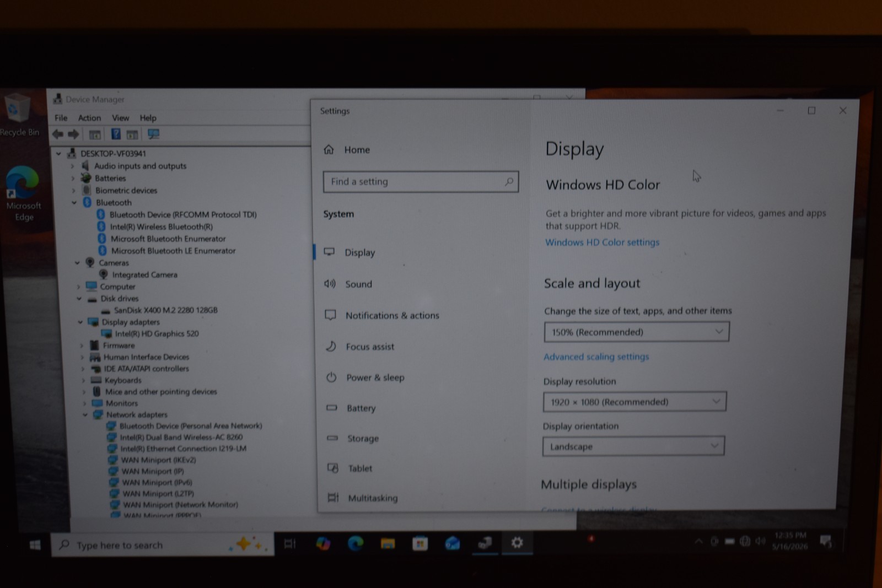Open the 150% scale dropdown
The image size is (882, 588).
637,332
